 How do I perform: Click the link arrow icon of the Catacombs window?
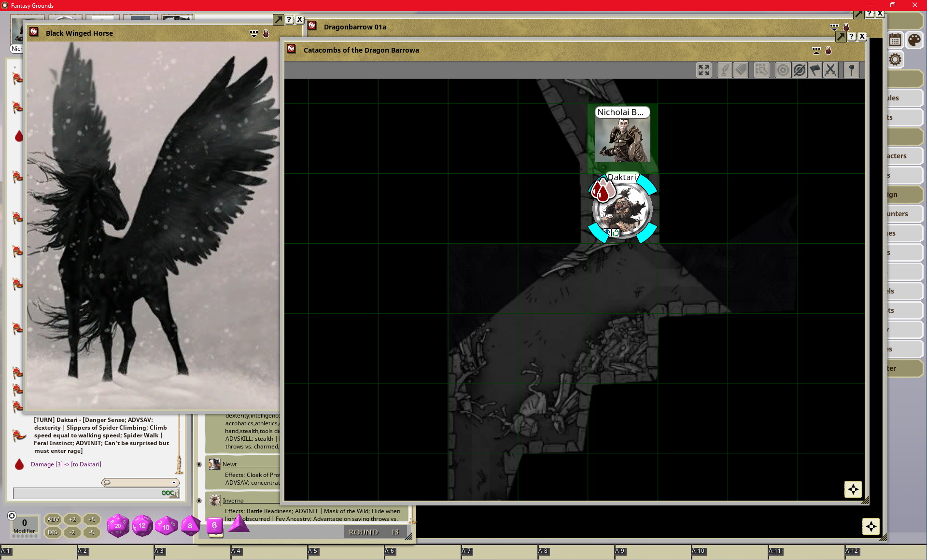pos(841,36)
